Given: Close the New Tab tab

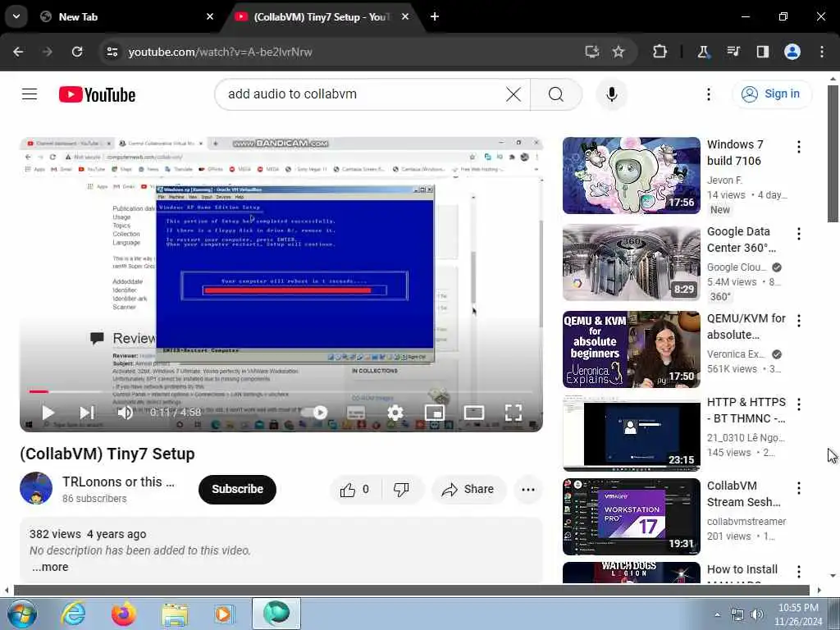Looking at the screenshot, I should 210,16.
